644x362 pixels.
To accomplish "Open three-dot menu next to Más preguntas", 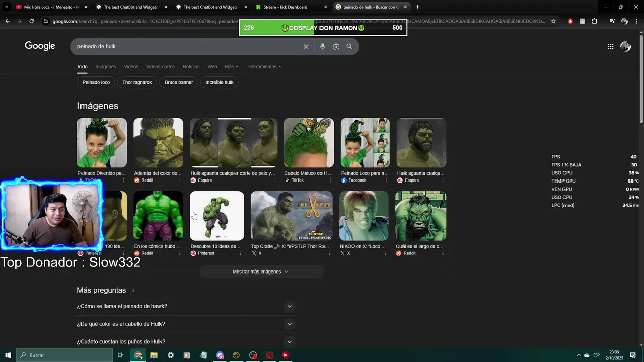I will pyautogui.click(x=133, y=290).
